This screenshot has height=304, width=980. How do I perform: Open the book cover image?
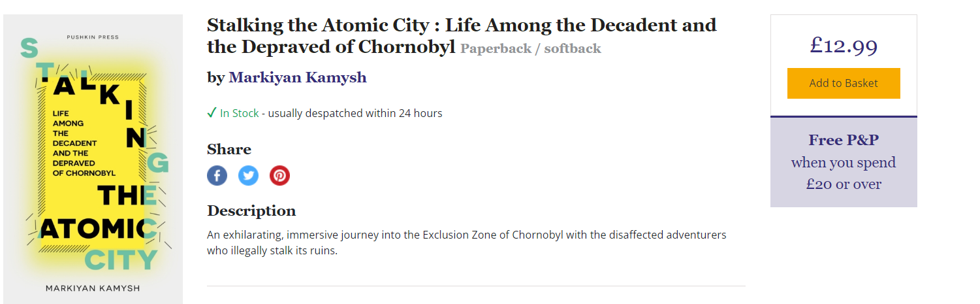pyautogui.click(x=93, y=160)
